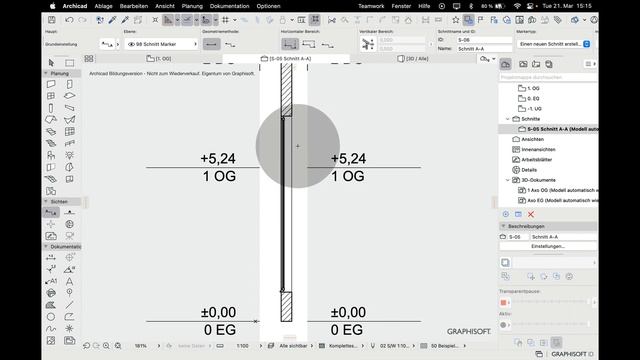Select the Line tool

pos(70,305)
